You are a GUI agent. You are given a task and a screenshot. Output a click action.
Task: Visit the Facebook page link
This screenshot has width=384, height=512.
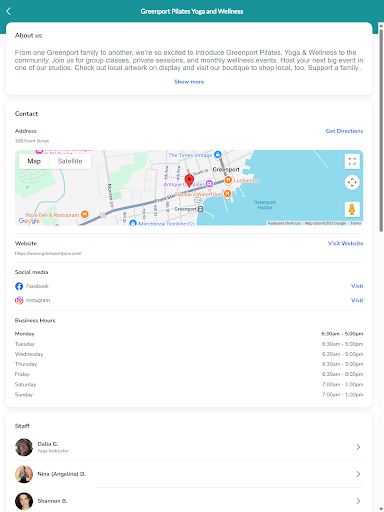[x=357, y=286]
